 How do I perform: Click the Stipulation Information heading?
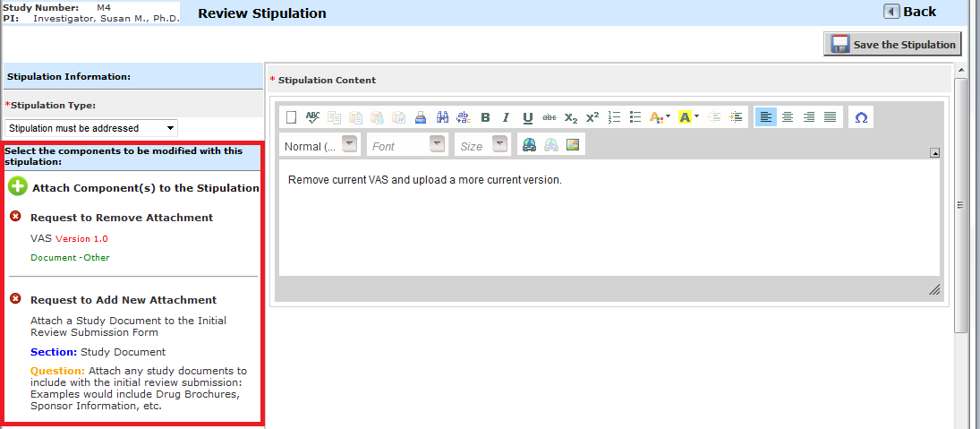[69, 76]
